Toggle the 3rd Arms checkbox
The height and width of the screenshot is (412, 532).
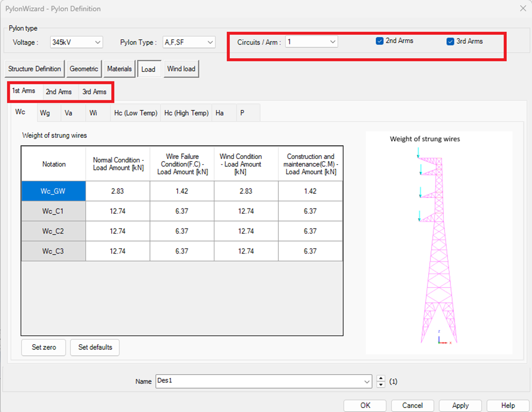pyautogui.click(x=450, y=41)
